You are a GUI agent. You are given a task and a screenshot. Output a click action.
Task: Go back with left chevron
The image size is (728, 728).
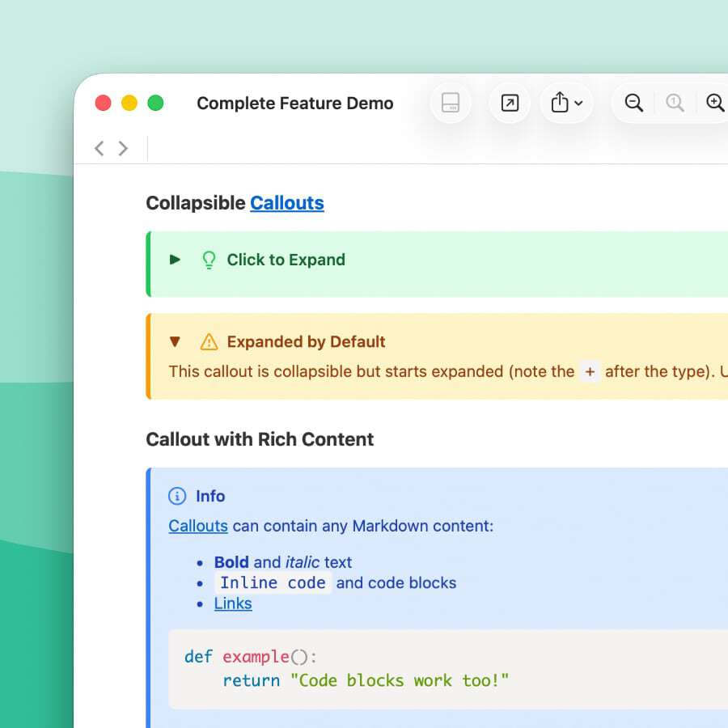tap(99, 149)
